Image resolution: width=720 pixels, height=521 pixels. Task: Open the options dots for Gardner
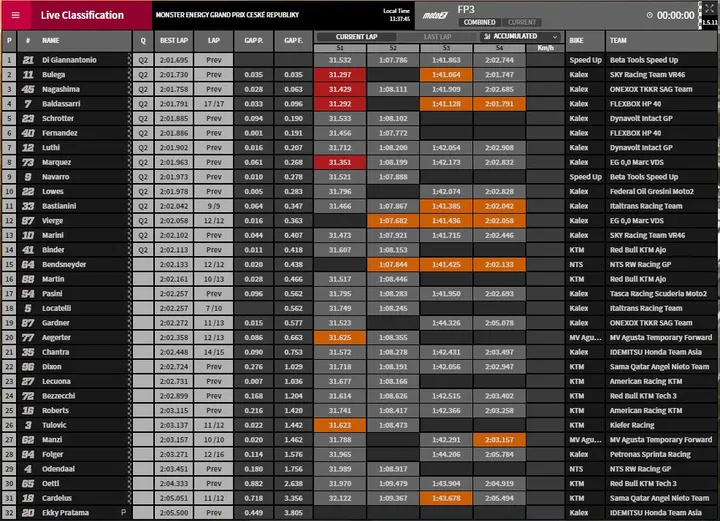coord(129,323)
